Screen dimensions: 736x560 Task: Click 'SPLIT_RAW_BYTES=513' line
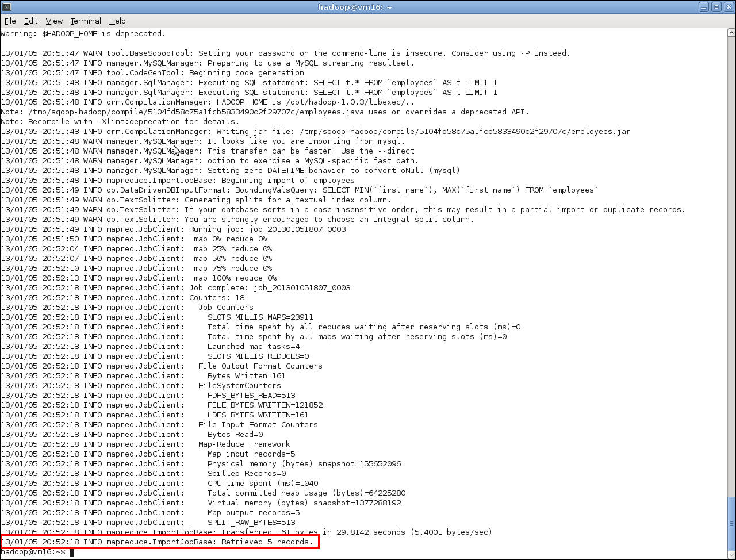tap(148, 523)
